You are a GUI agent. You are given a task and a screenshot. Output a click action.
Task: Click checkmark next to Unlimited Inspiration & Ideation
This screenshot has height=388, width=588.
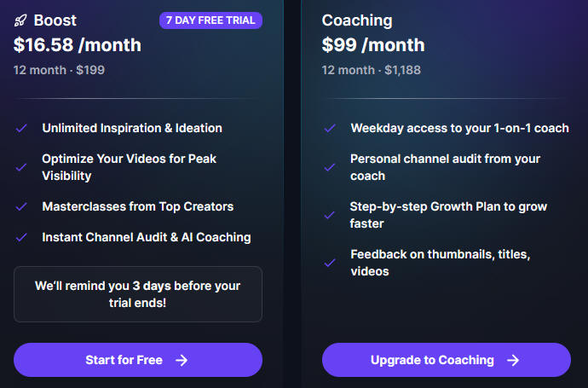(x=21, y=128)
